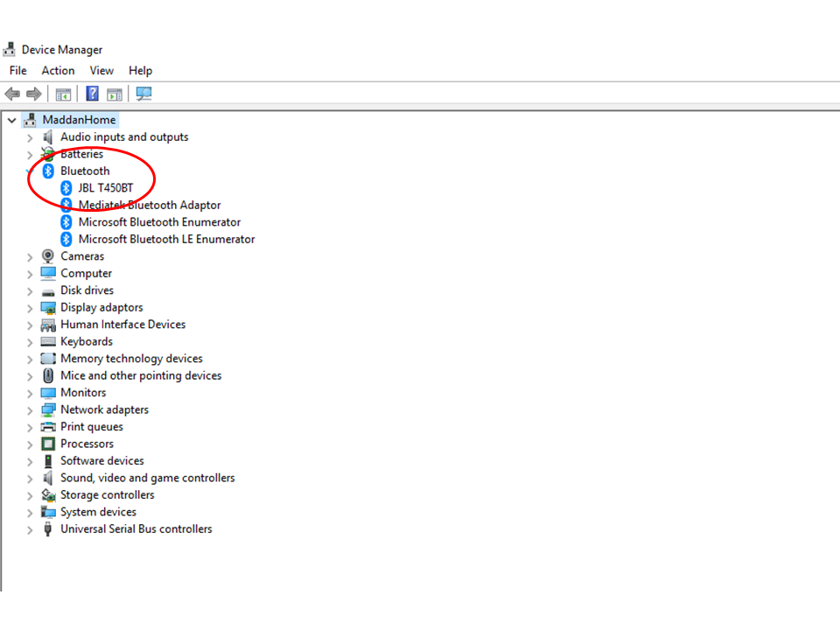Select the MaddanHome computer icon
The image size is (840, 630).
pos(30,120)
